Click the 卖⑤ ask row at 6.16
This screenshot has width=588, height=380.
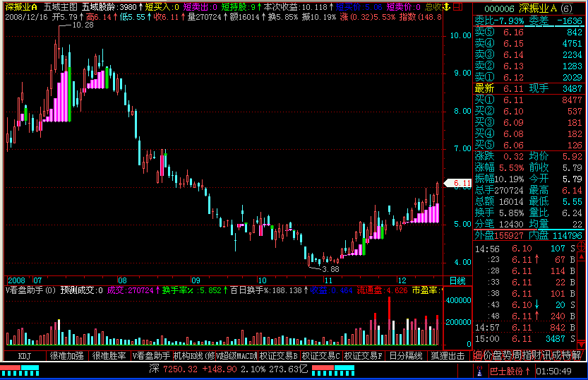coord(529,32)
